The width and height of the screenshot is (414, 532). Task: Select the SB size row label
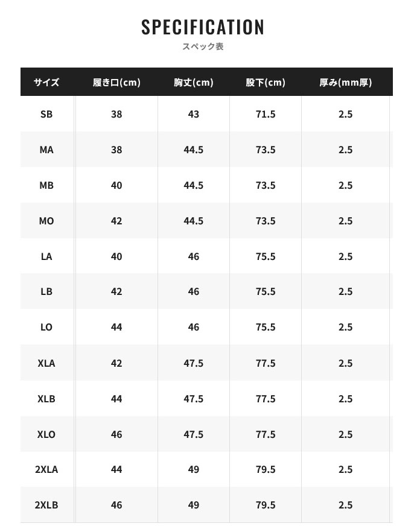pos(46,114)
